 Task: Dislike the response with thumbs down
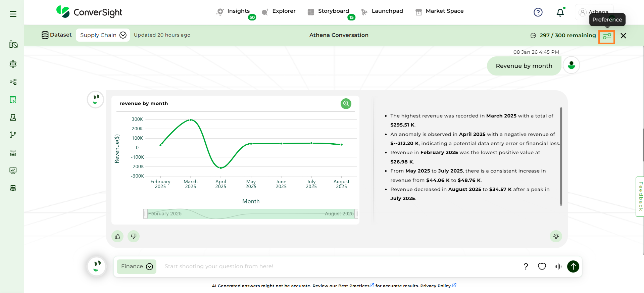[134, 237]
